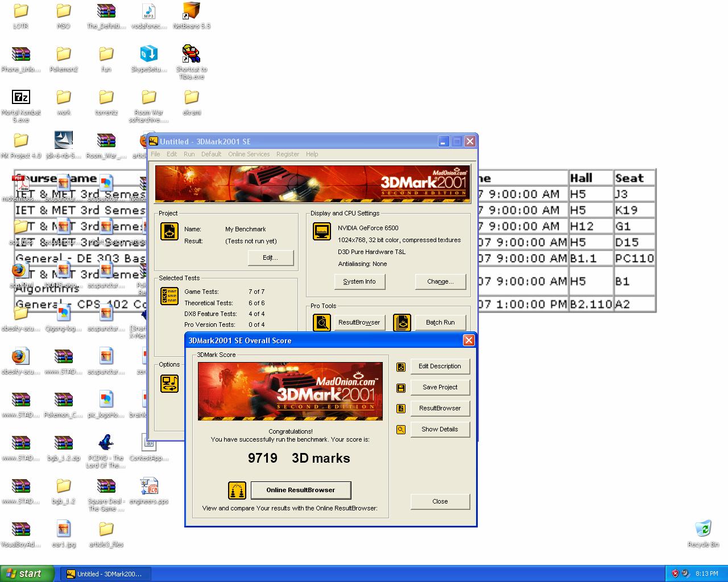Click the Pro Tools ResultBrowser button

point(359,322)
